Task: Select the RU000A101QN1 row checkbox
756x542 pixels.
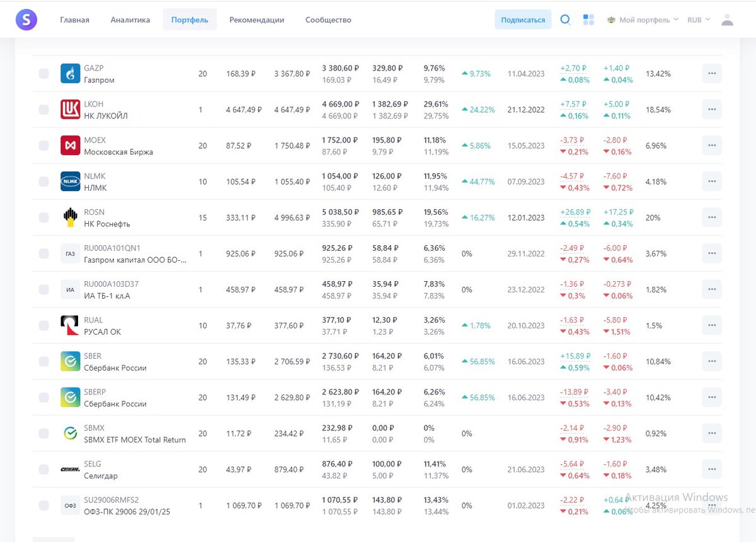Action: 43,253
